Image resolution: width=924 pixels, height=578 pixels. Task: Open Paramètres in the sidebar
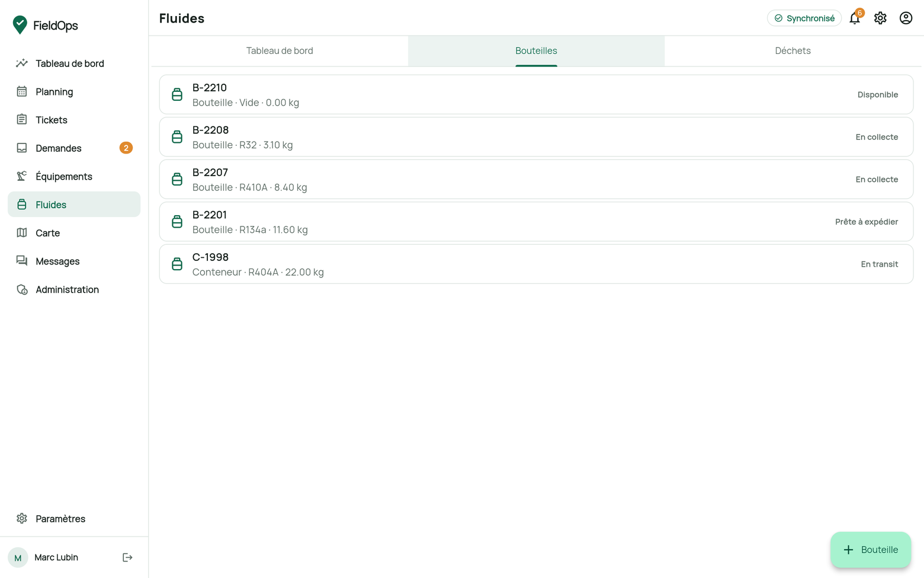[74, 519]
